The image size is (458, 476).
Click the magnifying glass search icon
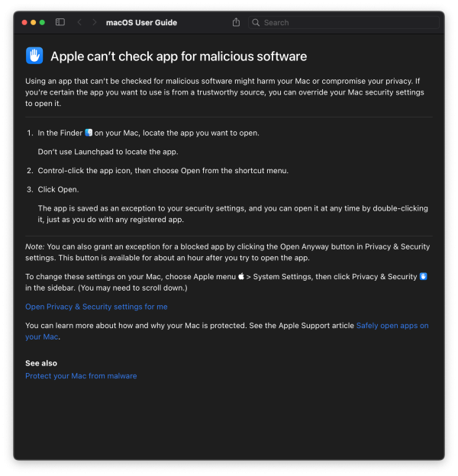click(x=256, y=22)
